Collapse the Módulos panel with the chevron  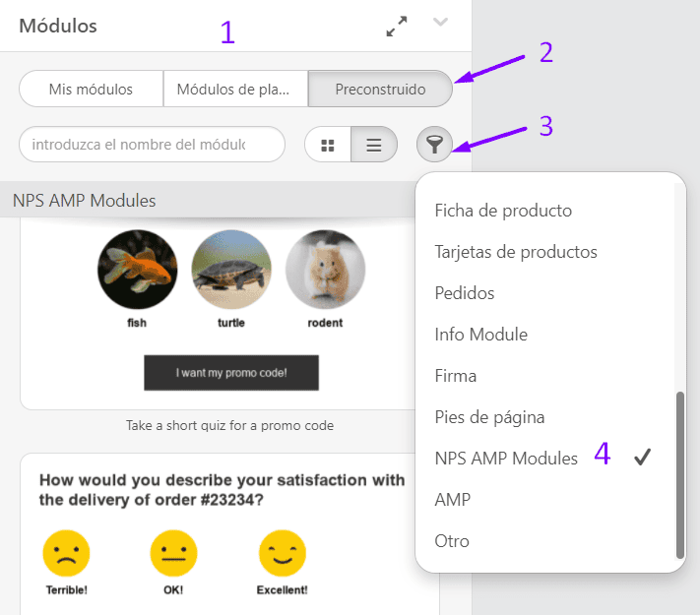click(x=440, y=22)
